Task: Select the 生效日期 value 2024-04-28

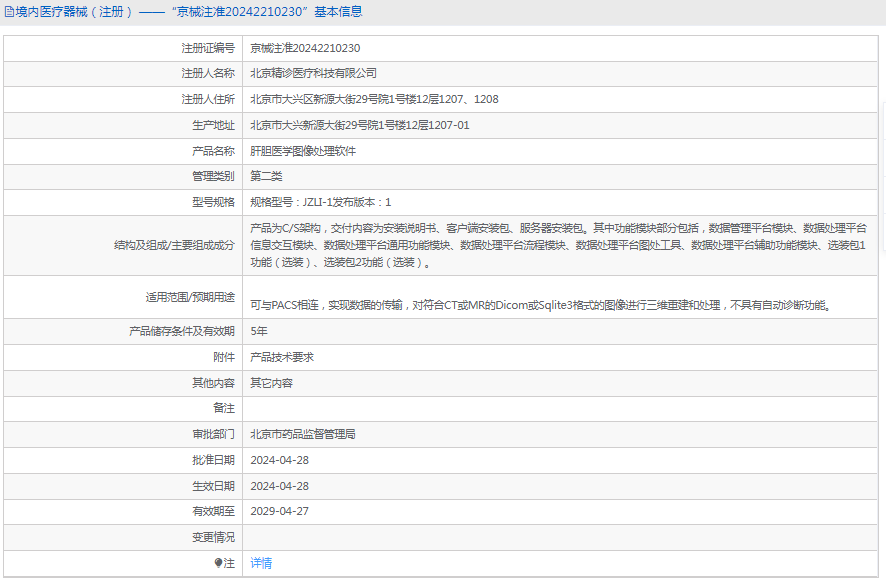Action: (x=280, y=486)
